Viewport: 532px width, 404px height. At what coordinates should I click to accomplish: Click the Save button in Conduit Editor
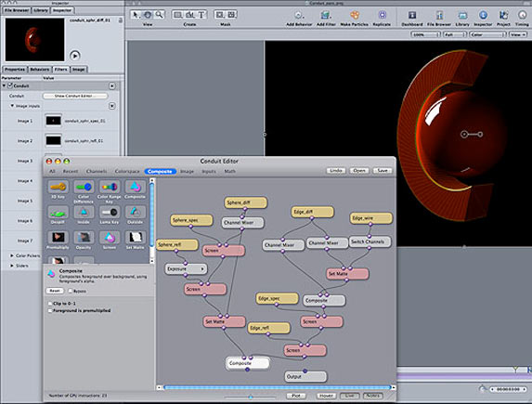[383, 171]
